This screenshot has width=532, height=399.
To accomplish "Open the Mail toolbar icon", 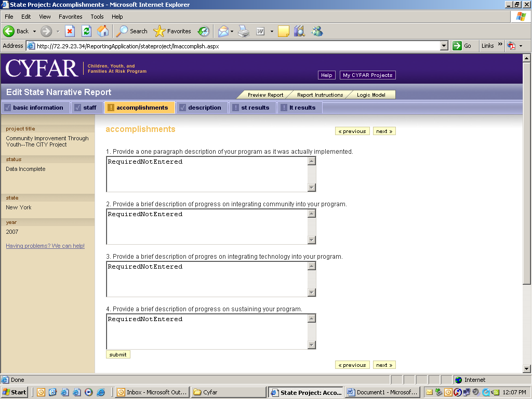I will point(223,31).
